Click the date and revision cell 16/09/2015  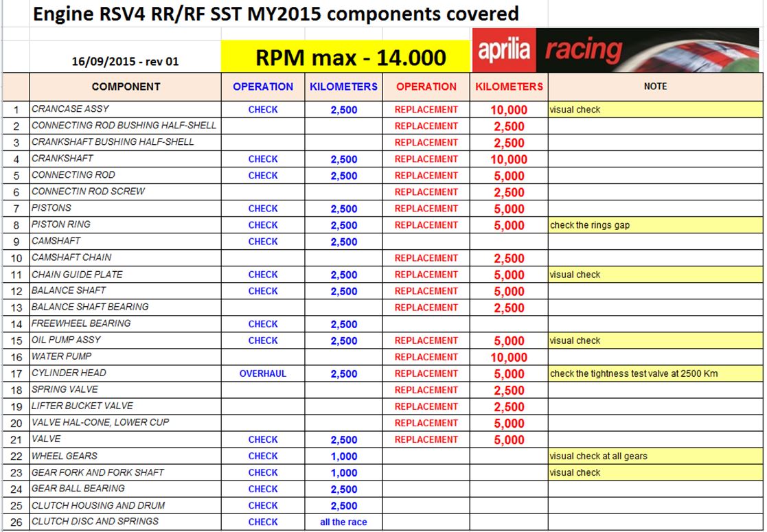(125, 61)
